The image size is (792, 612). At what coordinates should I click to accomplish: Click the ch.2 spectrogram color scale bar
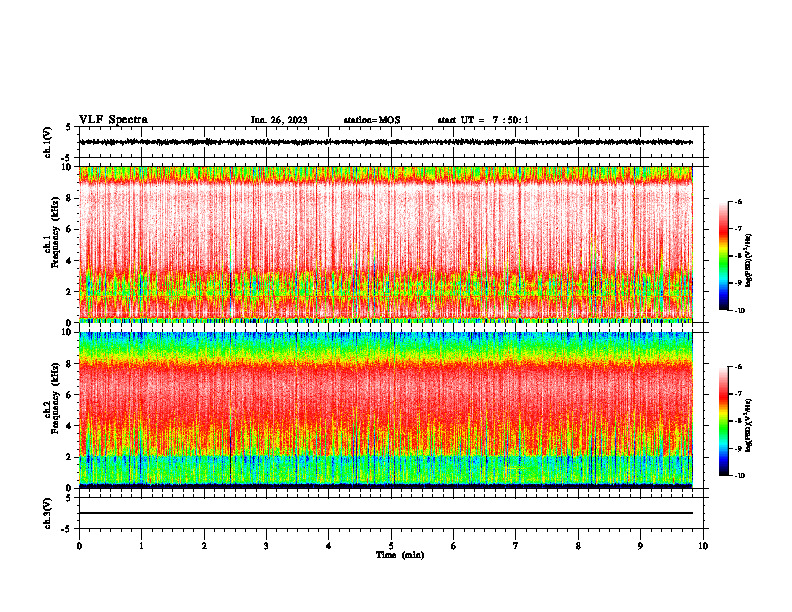click(x=724, y=421)
